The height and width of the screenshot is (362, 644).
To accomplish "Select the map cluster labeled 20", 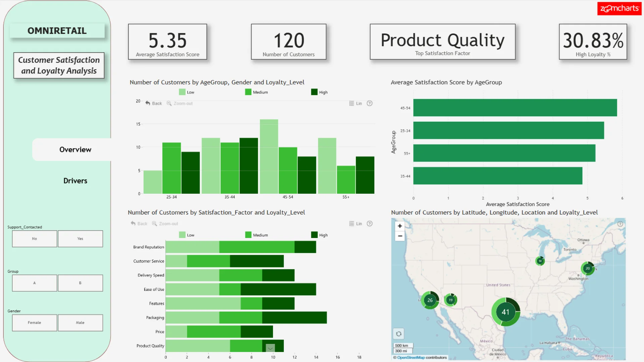I will coord(588,268).
